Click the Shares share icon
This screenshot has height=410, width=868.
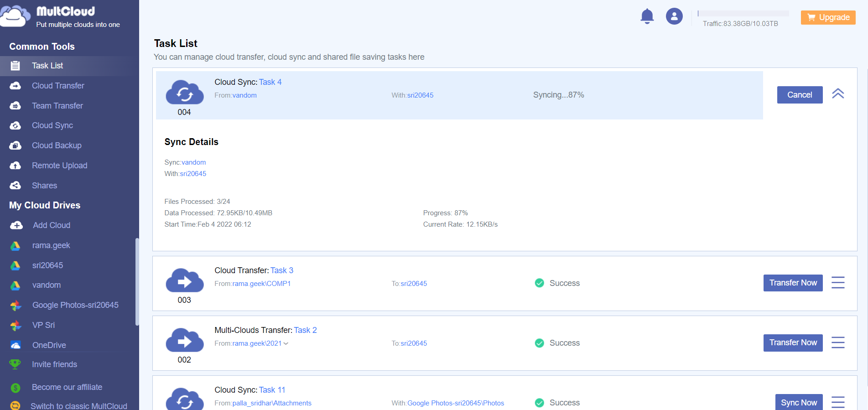coord(16,186)
